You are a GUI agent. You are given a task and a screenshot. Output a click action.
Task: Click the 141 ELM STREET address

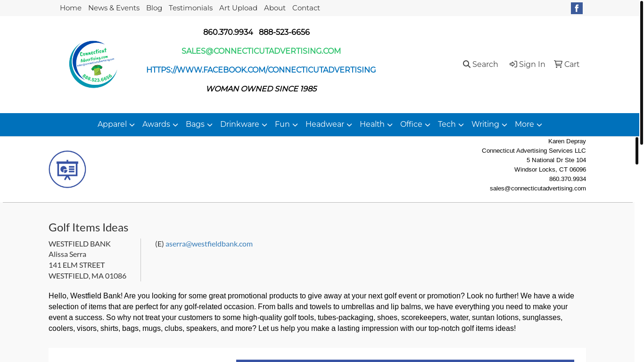(77, 265)
